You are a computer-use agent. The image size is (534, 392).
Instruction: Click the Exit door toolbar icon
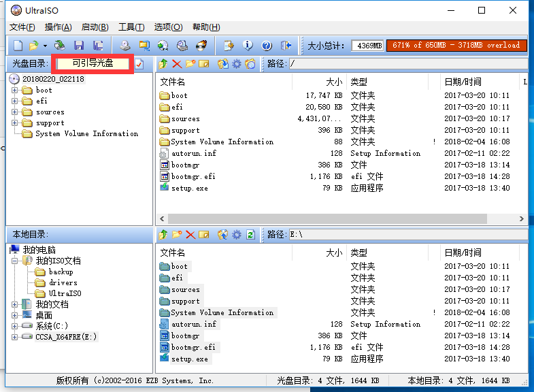click(286, 46)
